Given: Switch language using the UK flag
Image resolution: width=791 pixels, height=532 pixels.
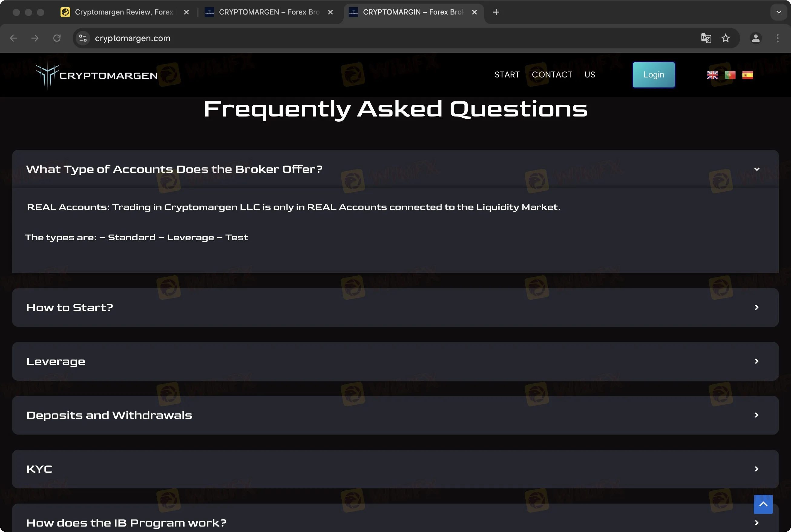Looking at the screenshot, I should (713, 75).
